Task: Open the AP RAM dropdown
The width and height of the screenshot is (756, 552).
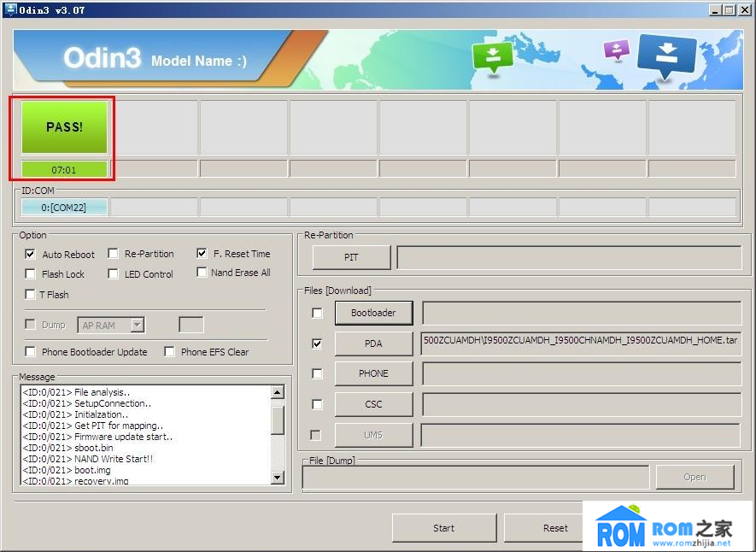Action: point(138,325)
